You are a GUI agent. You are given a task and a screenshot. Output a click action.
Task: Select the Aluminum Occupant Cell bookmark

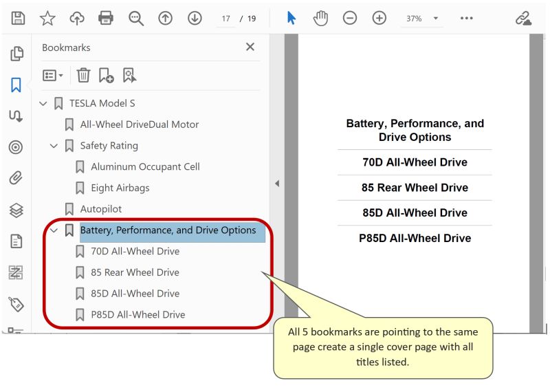click(x=145, y=166)
